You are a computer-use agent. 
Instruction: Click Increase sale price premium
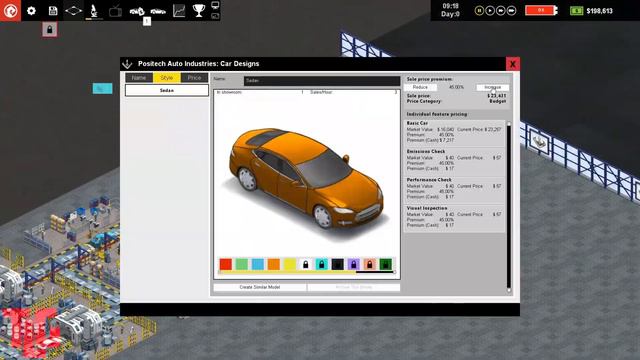coord(492,87)
